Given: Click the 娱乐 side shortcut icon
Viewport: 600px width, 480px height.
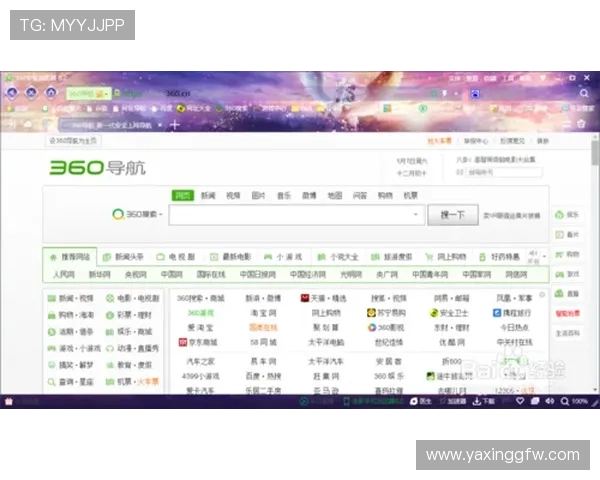Looking at the screenshot, I should pyautogui.click(x=567, y=215).
